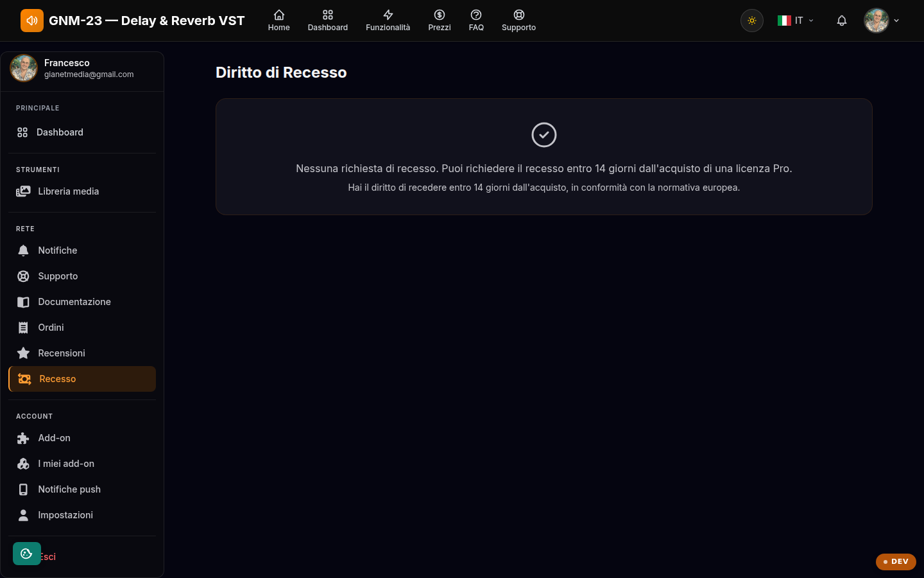Open Documentazione in sidebar
Image resolution: width=924 pixels, height=578 pixels.
(82, 302)
